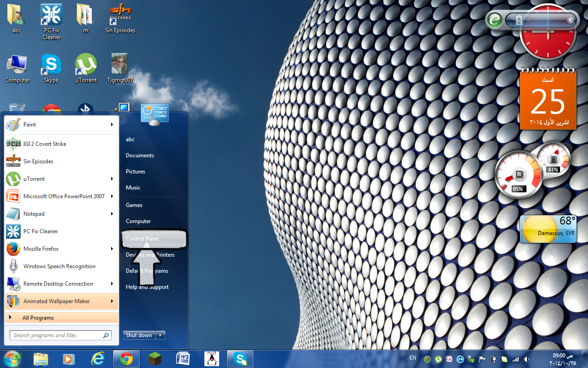Expand the Notepad jump list arrow
This screenshot has height=368, width=588.
[x=112, y=214]
